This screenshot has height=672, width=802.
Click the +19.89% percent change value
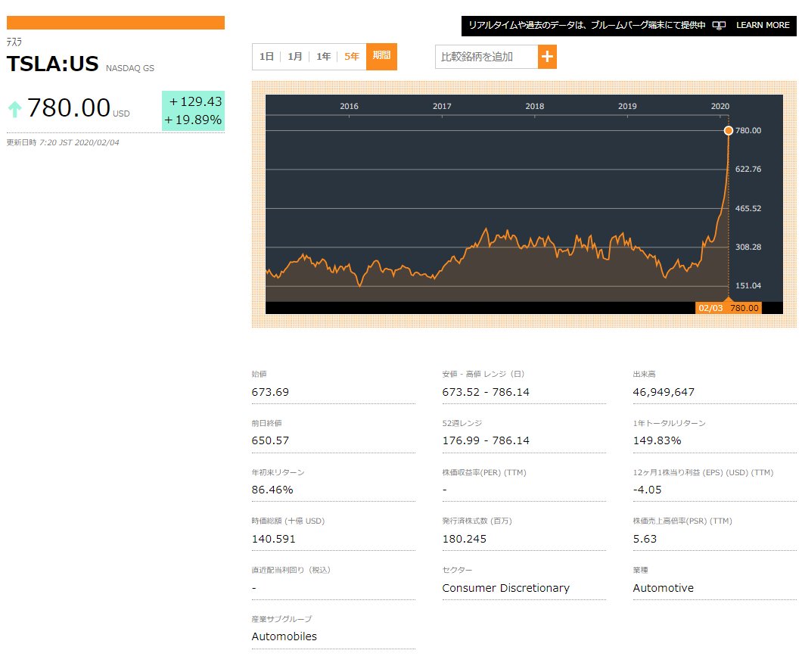[x=193, y=120]
